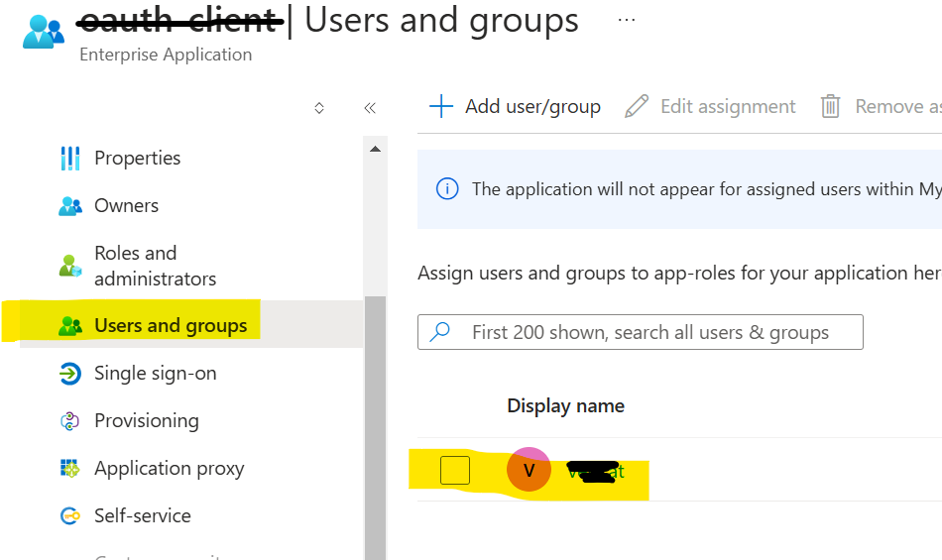Click Edit assignment button

coord(710,106)
